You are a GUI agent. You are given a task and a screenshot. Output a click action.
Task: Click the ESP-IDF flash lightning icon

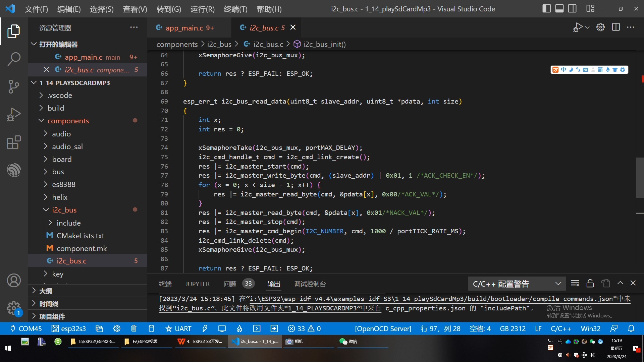tap(205, 329)
